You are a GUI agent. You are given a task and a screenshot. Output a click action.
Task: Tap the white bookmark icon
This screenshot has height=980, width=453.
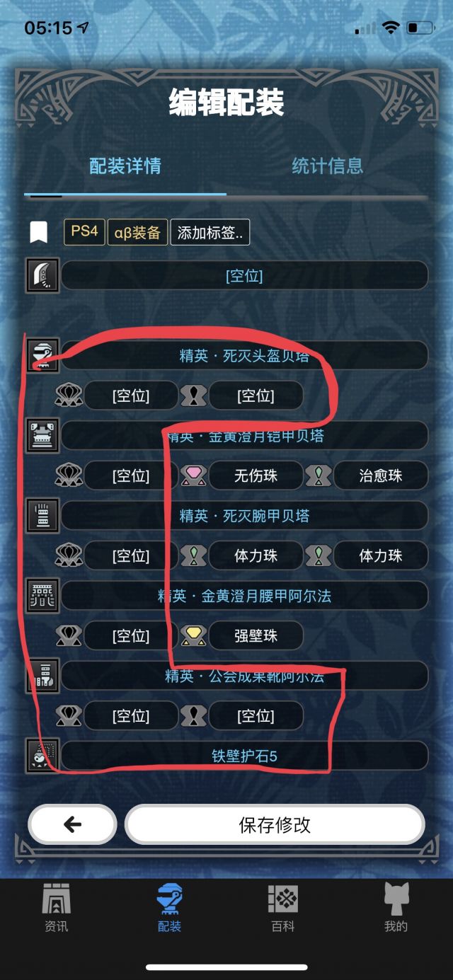click(38, 232)
